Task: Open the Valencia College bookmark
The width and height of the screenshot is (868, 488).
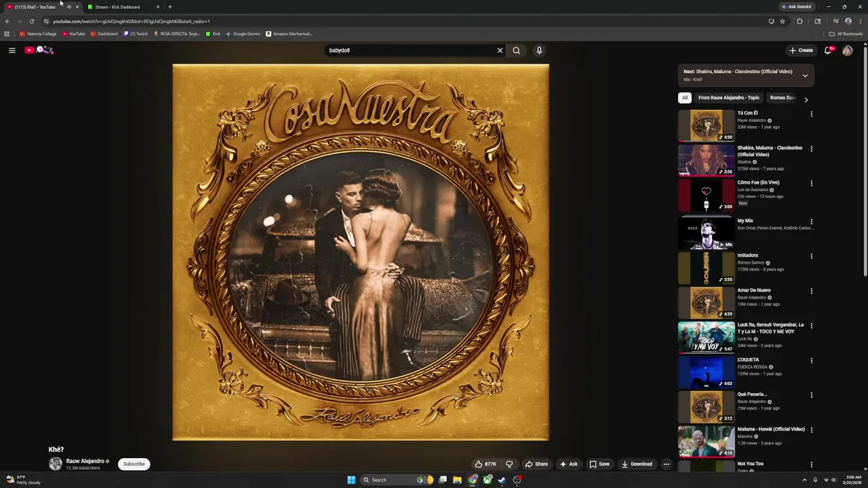Action: (x=38, y=34)
